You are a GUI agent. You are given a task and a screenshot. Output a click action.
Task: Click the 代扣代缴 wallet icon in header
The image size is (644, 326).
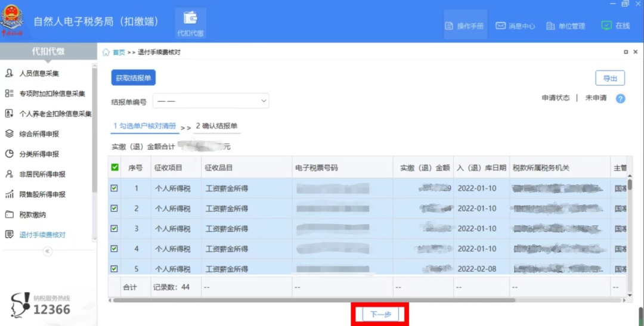point(190,18)
